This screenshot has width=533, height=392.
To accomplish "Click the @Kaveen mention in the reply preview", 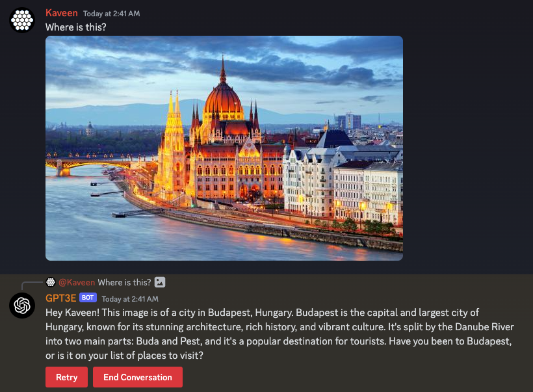I will tap(77, 283).
